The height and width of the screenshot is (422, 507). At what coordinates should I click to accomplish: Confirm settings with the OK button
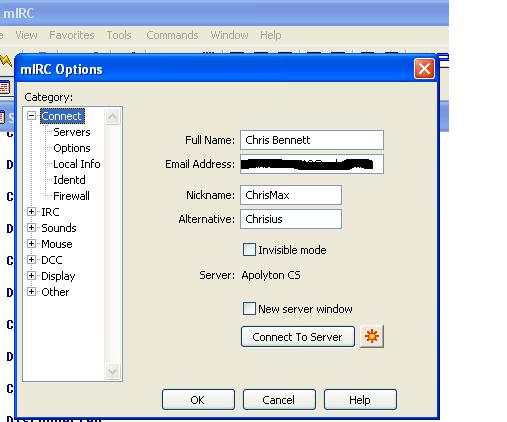pyautogui.click(x=198, y=399)
